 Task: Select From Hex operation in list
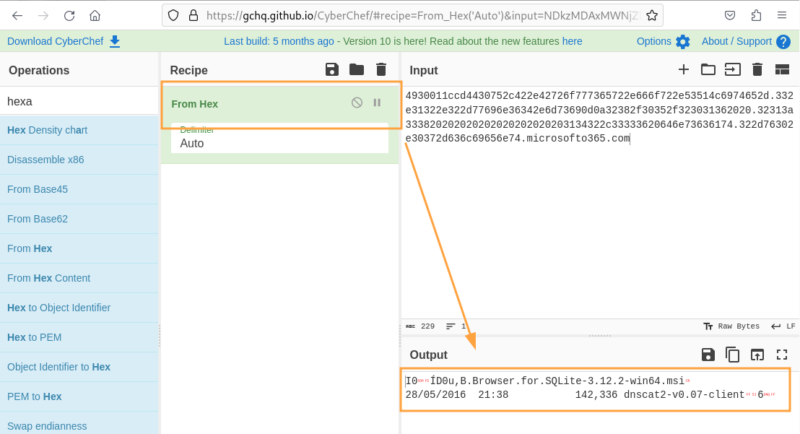[80, 248]
